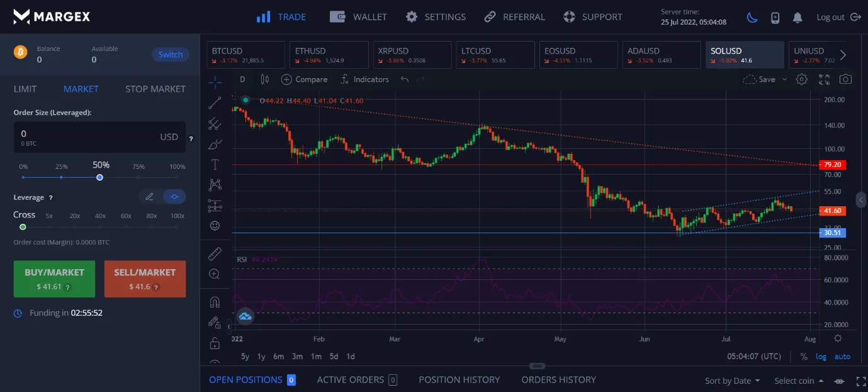Switch to the LIMIT order tab
Viewport: 868px width, 392px height.
point(25,89)
